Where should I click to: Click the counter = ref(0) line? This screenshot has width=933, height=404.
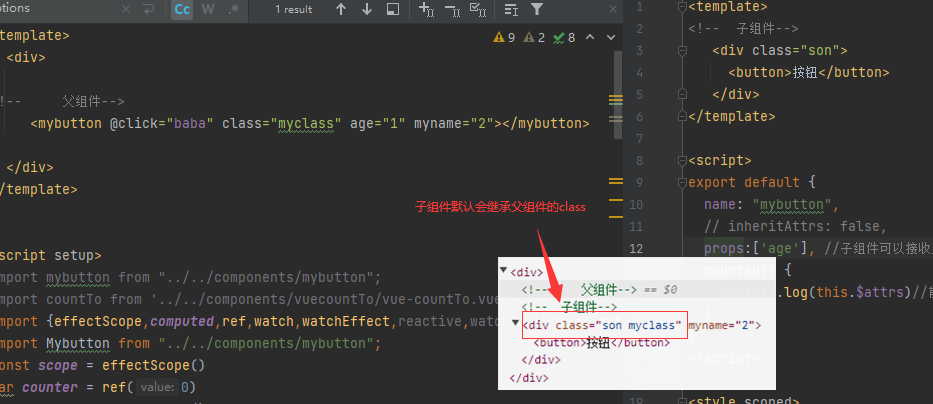pos(98,387)
